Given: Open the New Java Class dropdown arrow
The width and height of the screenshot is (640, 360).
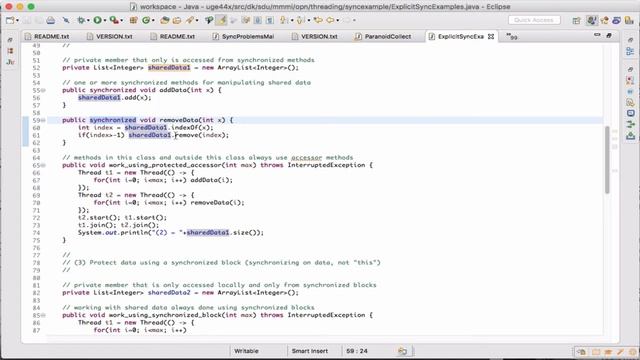Looking at the screenshot, I should 153,20.
